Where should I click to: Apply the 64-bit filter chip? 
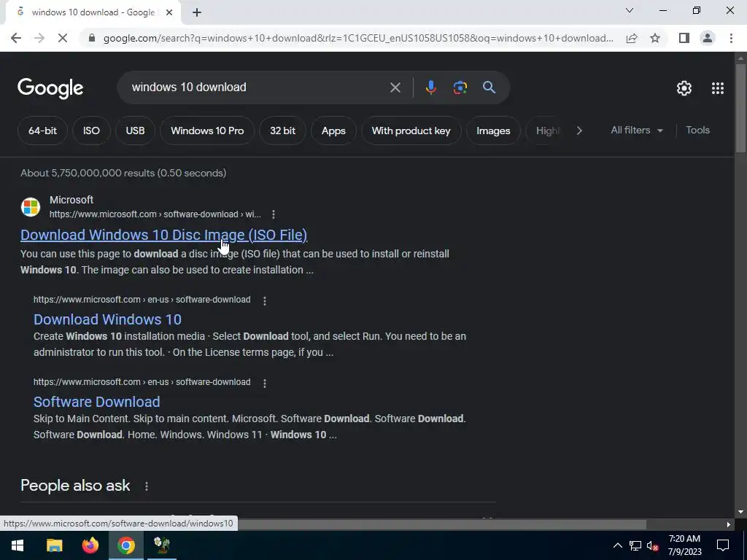(x=42, y=131)
